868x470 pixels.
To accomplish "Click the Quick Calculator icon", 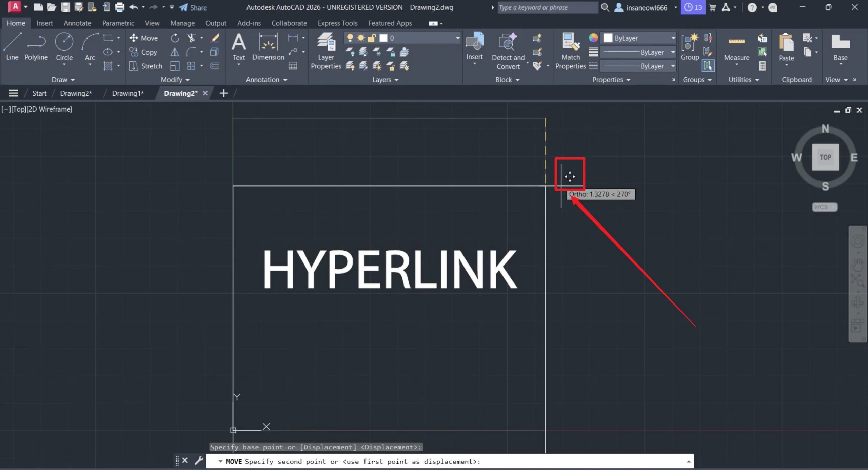I will click(762, 66).
